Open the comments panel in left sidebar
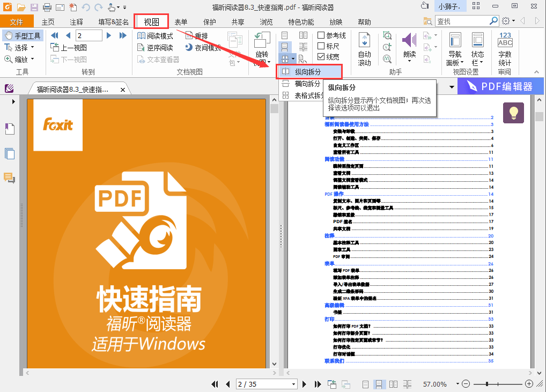 (x=9, y=178)
